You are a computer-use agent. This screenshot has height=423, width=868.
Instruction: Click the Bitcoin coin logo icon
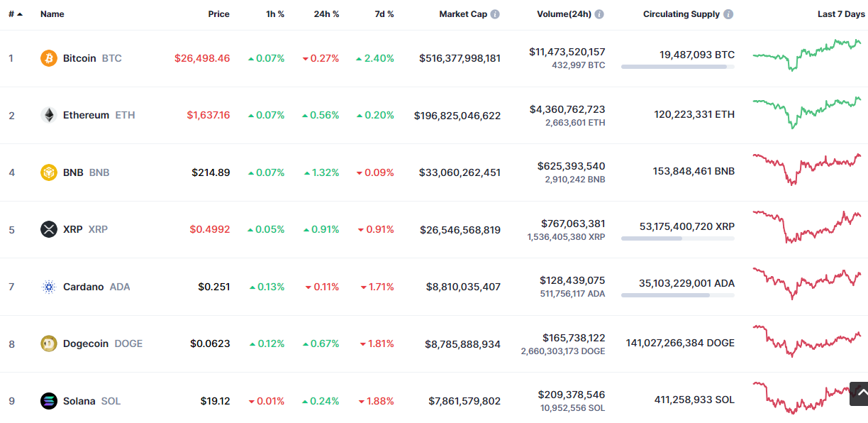click(x=49, y=58)
